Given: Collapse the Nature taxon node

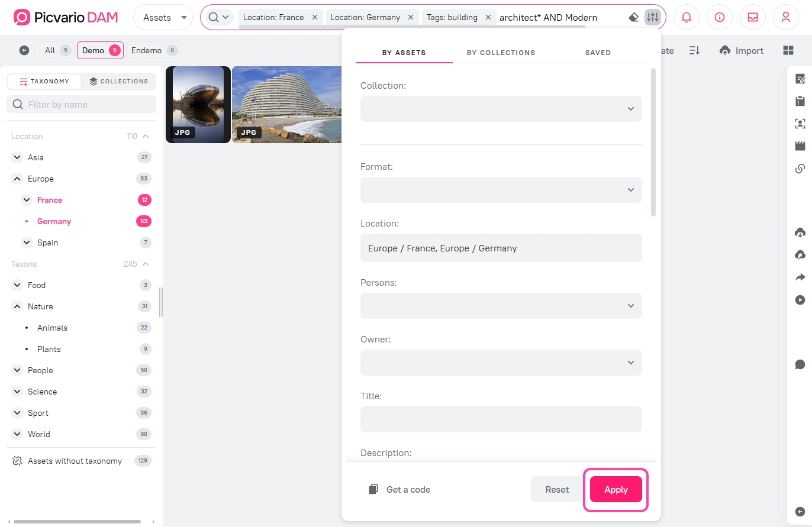Looking at the screenshot, I should 17,306.
